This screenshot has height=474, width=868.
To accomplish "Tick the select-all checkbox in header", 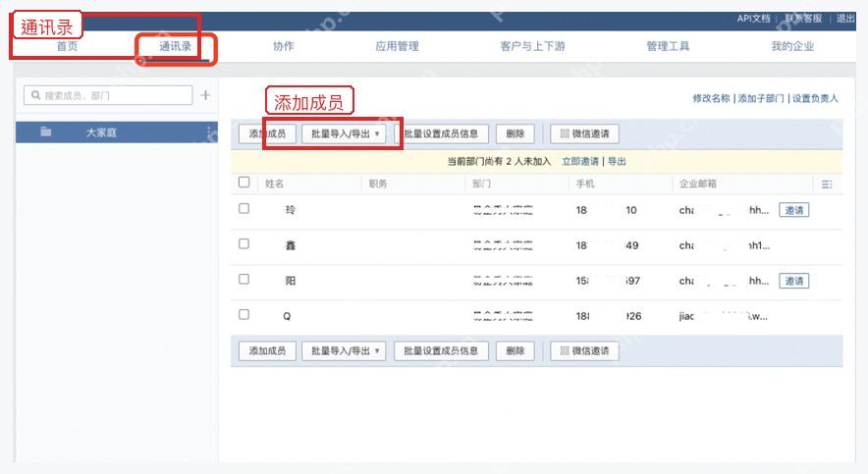I will (244, 182).
